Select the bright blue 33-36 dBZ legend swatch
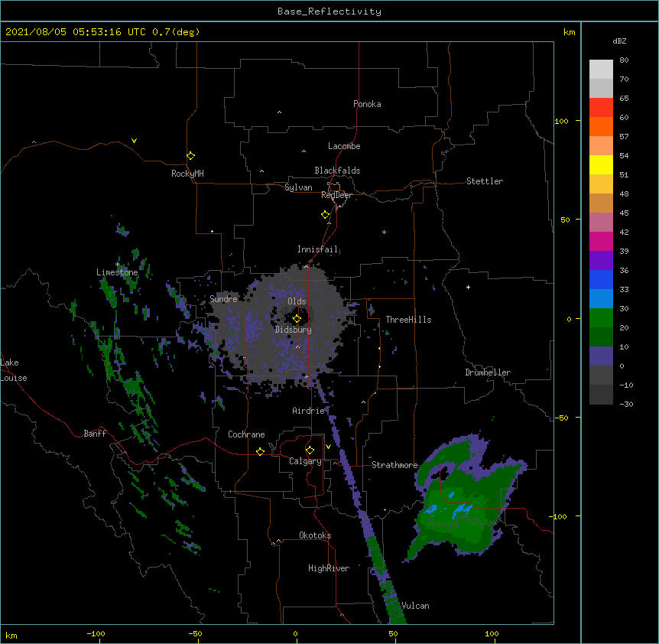 pyautogui.click(x=601, y=279)
